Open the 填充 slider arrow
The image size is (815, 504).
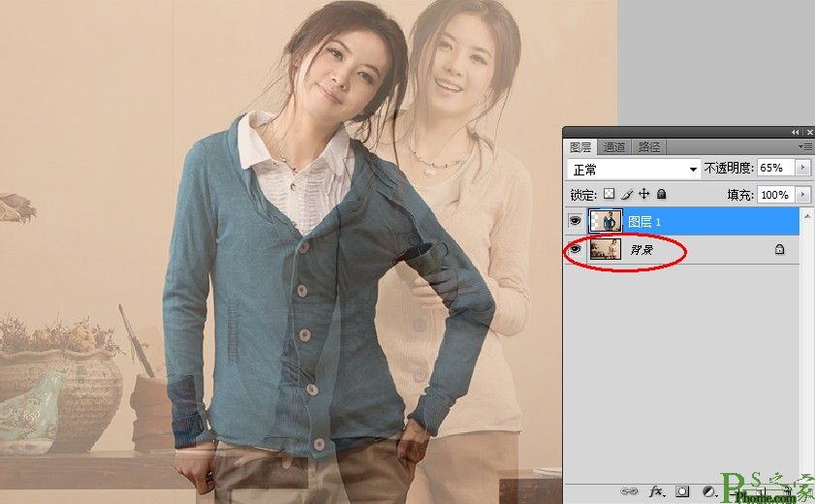(802, 195)
